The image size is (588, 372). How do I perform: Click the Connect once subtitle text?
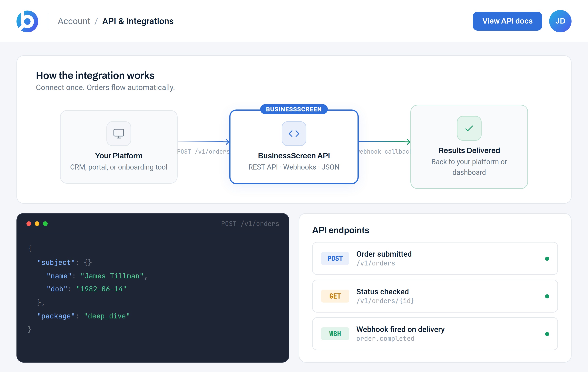coord(105,88)
